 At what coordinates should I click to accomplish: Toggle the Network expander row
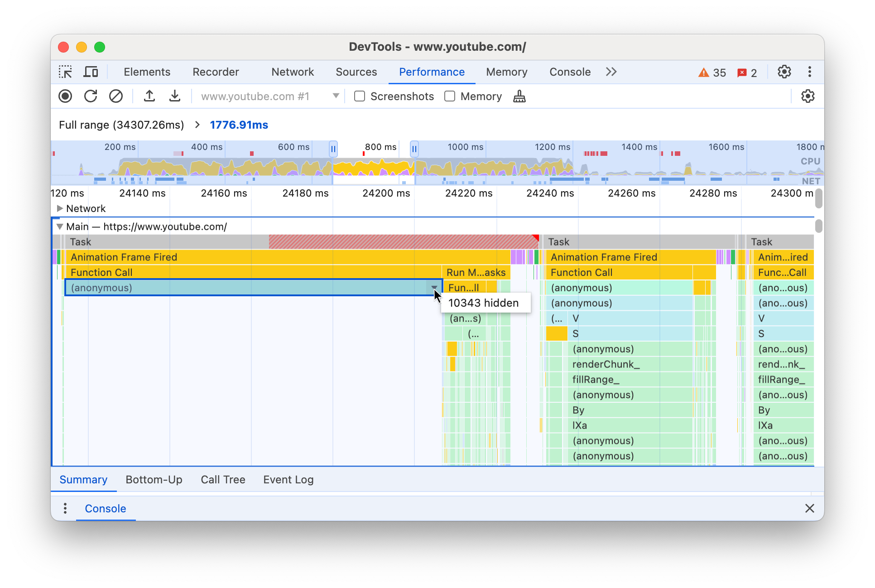click(x=60, y=209)
